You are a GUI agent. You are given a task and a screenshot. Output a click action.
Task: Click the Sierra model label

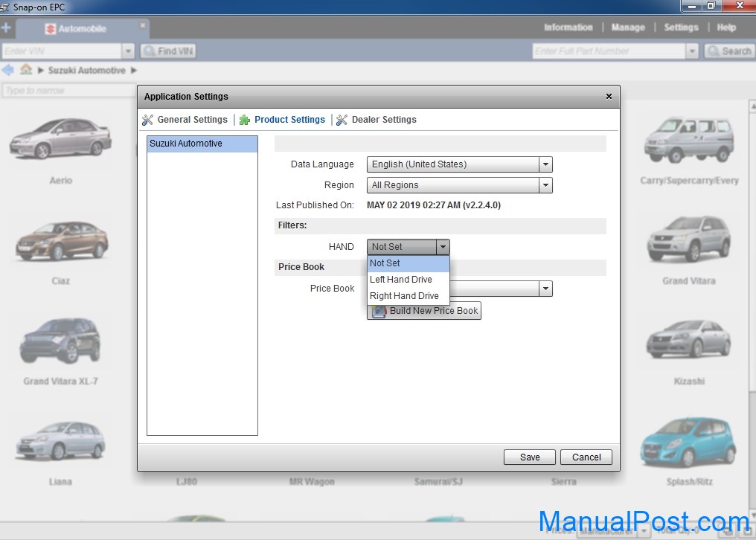(563, 482)
